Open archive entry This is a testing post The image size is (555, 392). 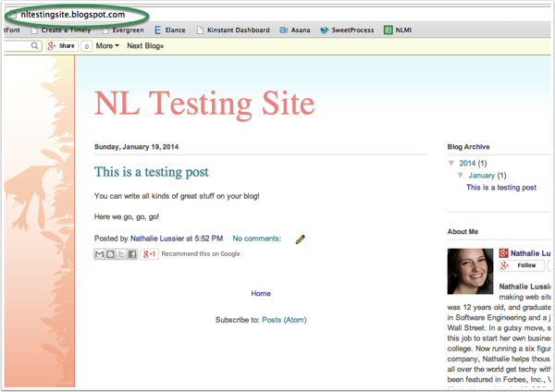(501, 187)
